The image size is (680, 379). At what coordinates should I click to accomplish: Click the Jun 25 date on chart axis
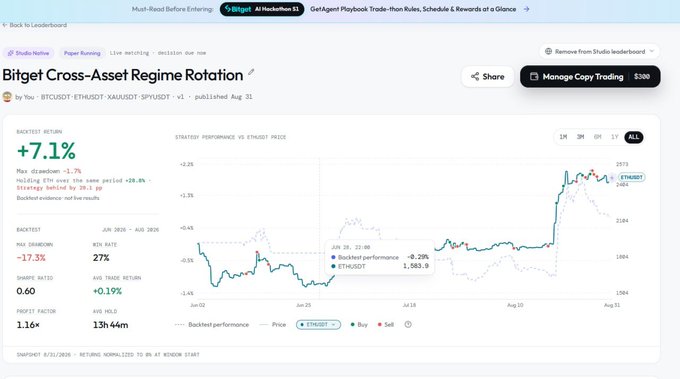[x=304, y=305]
